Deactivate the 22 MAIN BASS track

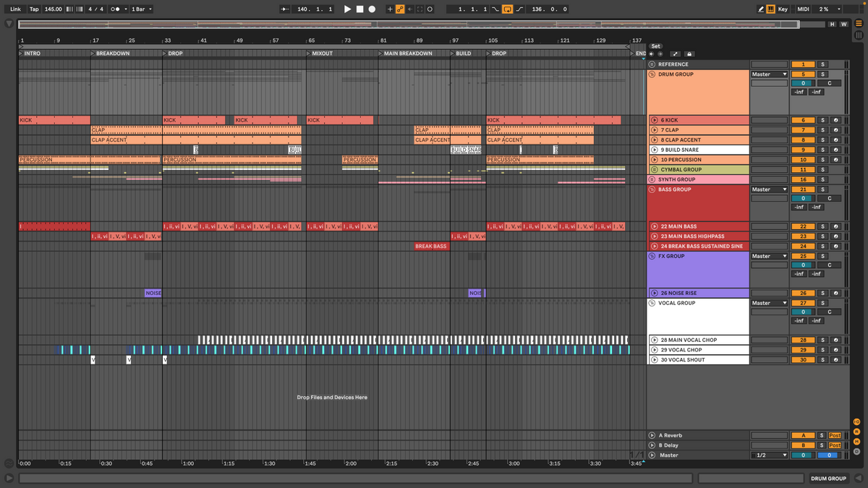(803, 226)
